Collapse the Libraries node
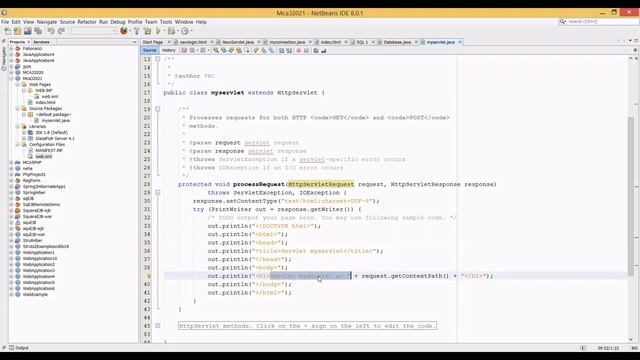Image resolution: width=640 pixels, height=360 pixels. click(x=18, y=127)
